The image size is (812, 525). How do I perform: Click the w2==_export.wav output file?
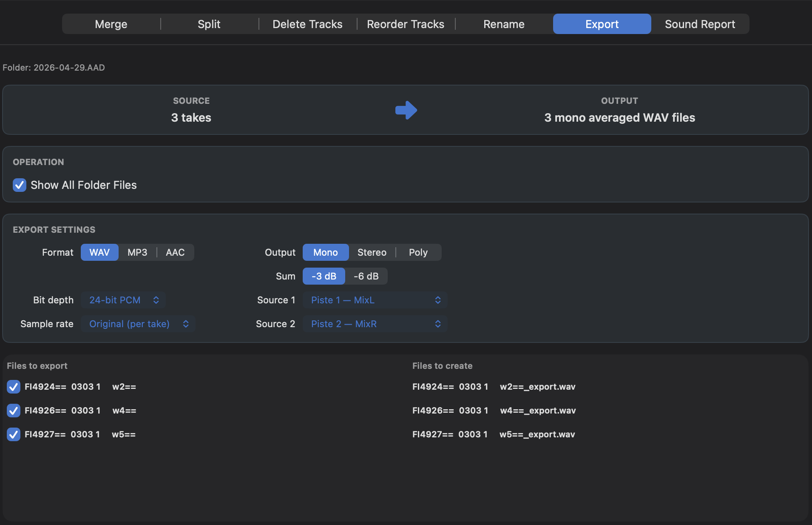point(494,387)
